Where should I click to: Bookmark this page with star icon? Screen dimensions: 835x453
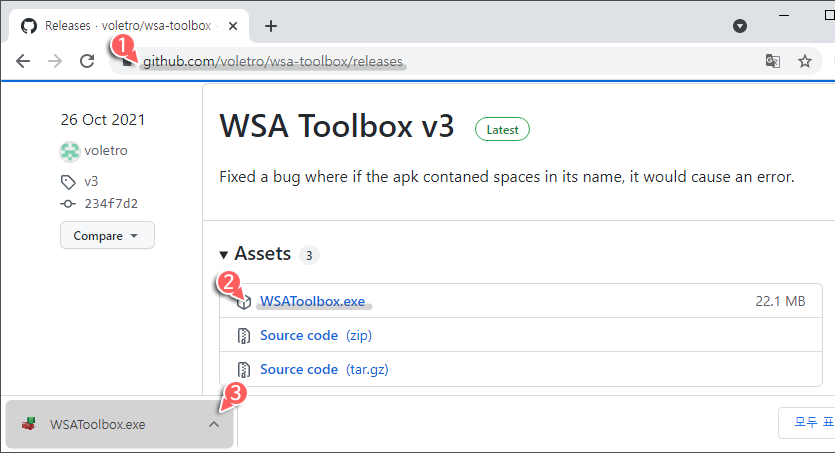click(x=805, y=61)
